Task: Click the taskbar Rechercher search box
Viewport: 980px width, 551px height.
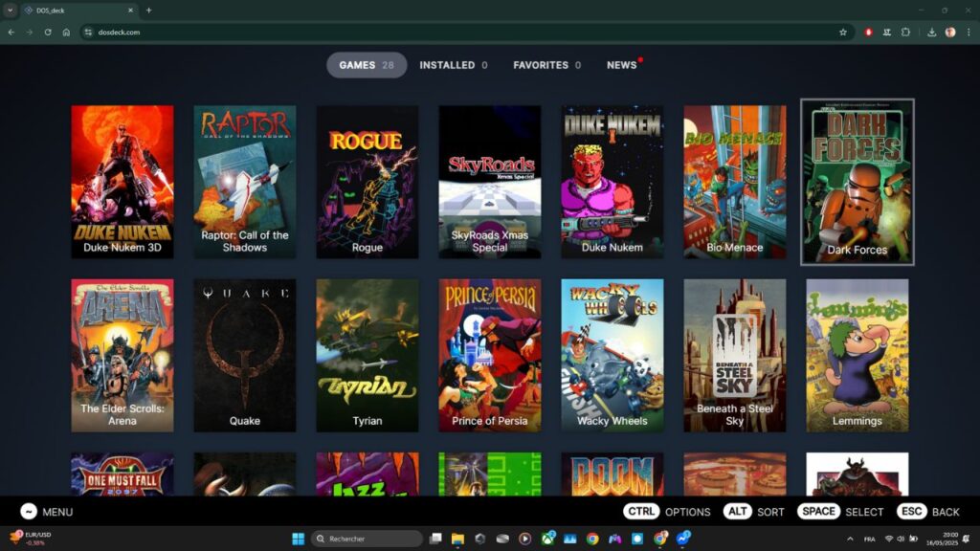Action: [367, 539]
